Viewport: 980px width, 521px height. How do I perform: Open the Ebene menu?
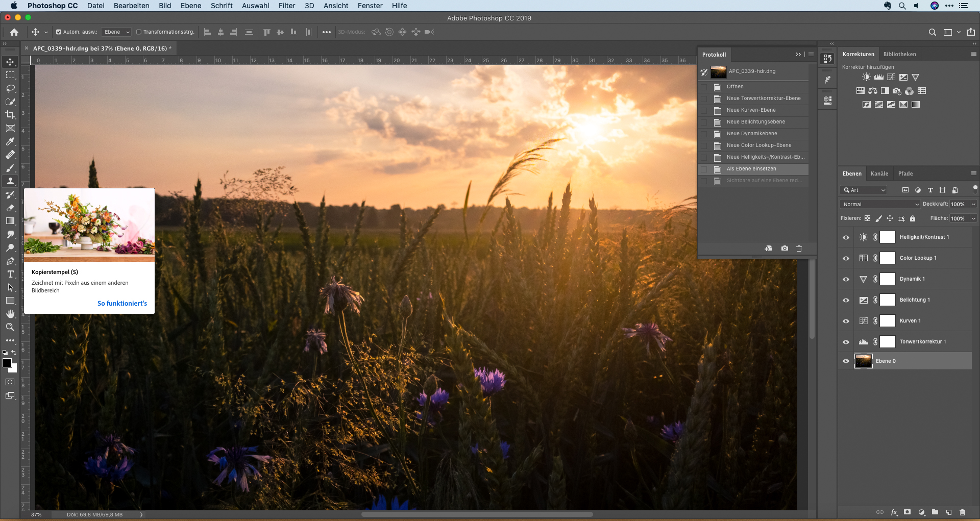191,6
